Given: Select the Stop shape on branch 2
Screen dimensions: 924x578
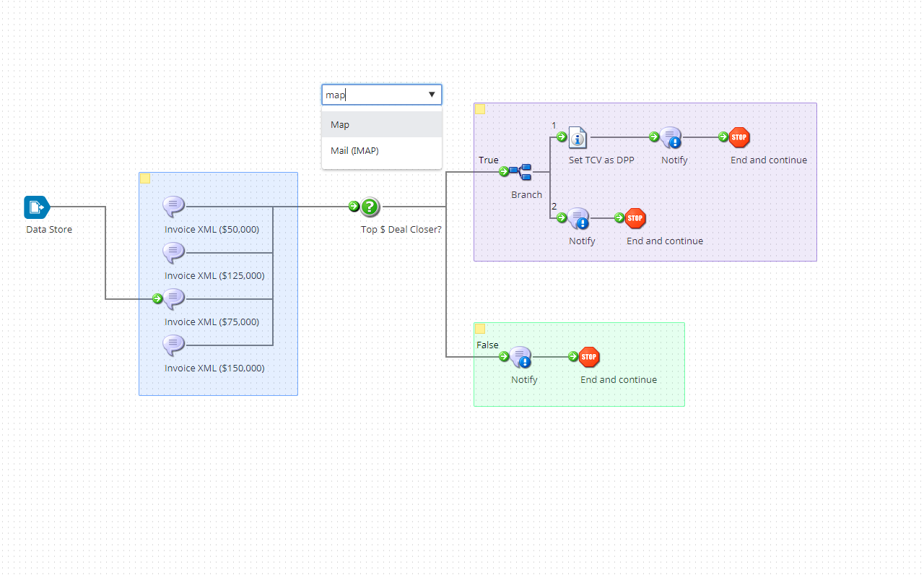Looking at the screenshot, I should click(x=635, y=218).
